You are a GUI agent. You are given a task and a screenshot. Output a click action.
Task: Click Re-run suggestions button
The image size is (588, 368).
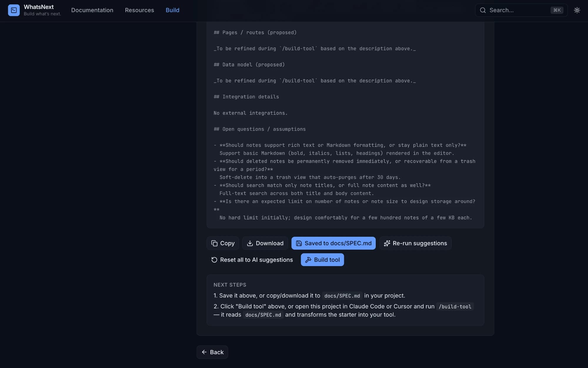pos(415,243)
